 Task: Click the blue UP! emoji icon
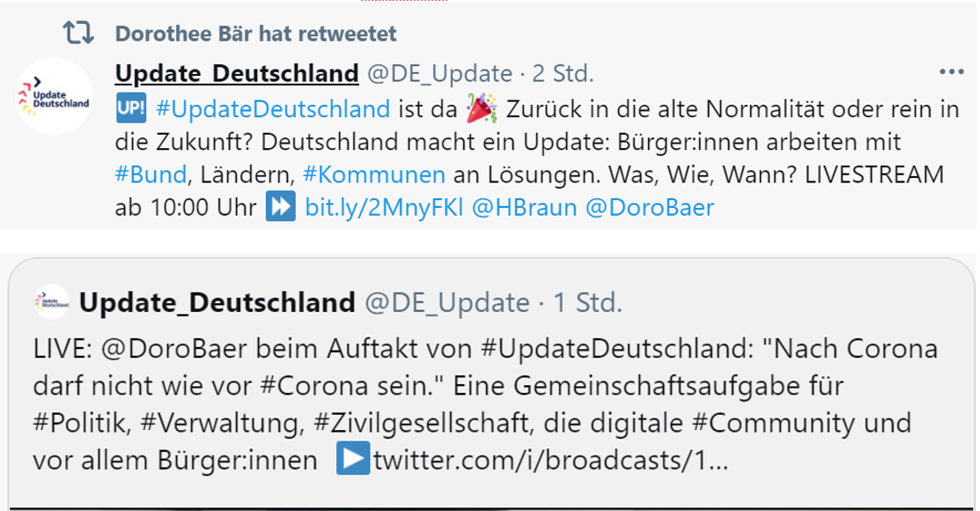pyautogui.click(x=128, y=110)
